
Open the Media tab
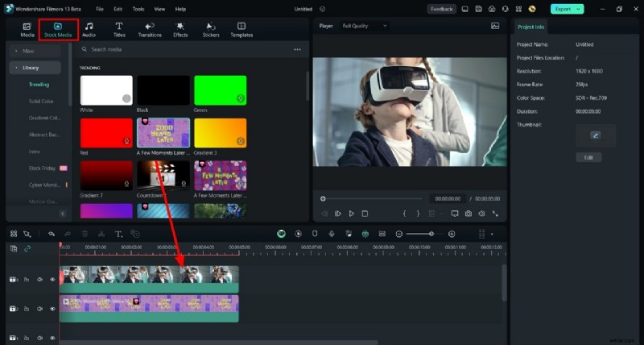click(27, 30)
